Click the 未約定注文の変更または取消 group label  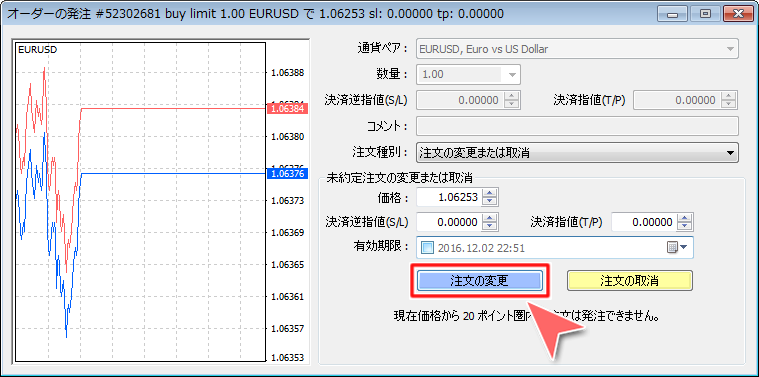pyautogui.click(x=400, y=178)
